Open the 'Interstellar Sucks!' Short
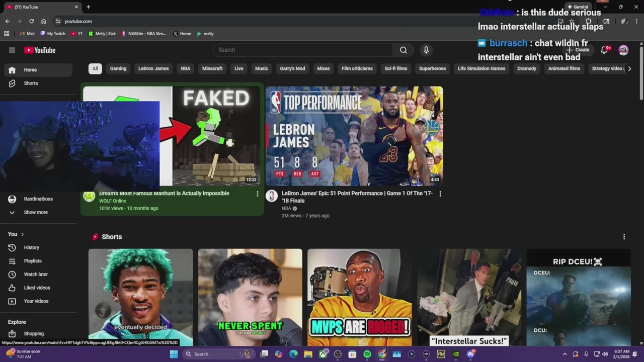This screenshot has height=362, width=644. tap(469, 297)
